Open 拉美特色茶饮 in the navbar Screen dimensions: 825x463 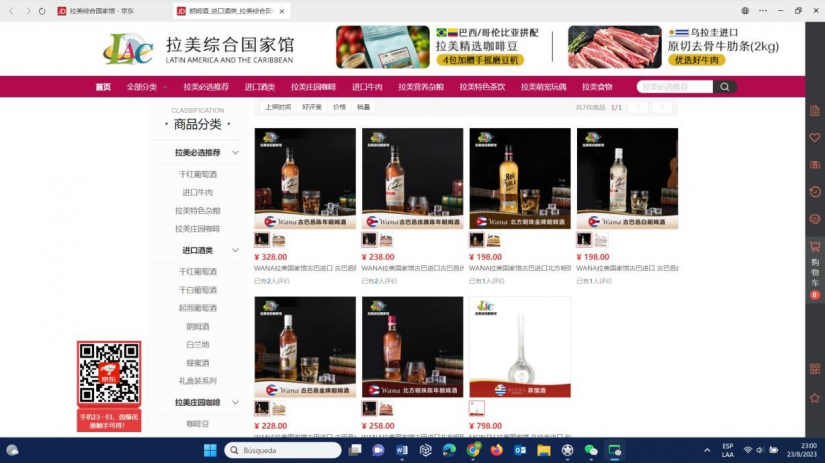pyautogui.click(x=482, y=87)
